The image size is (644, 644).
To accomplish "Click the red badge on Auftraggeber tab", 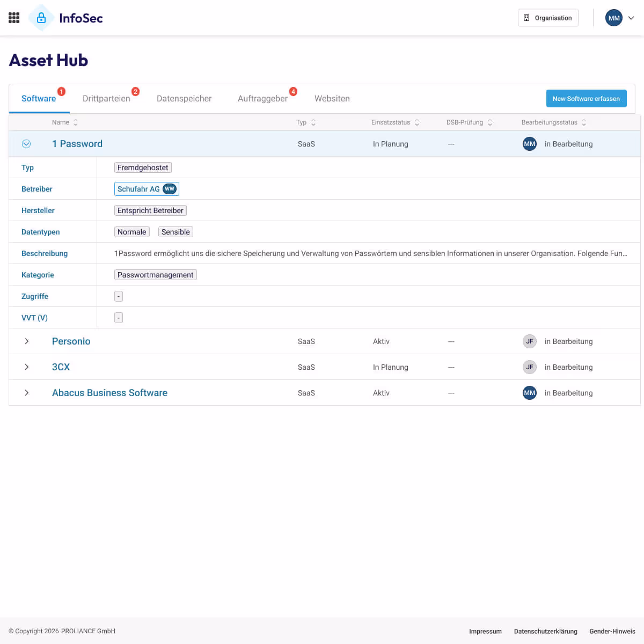I will tap(293, 92).
